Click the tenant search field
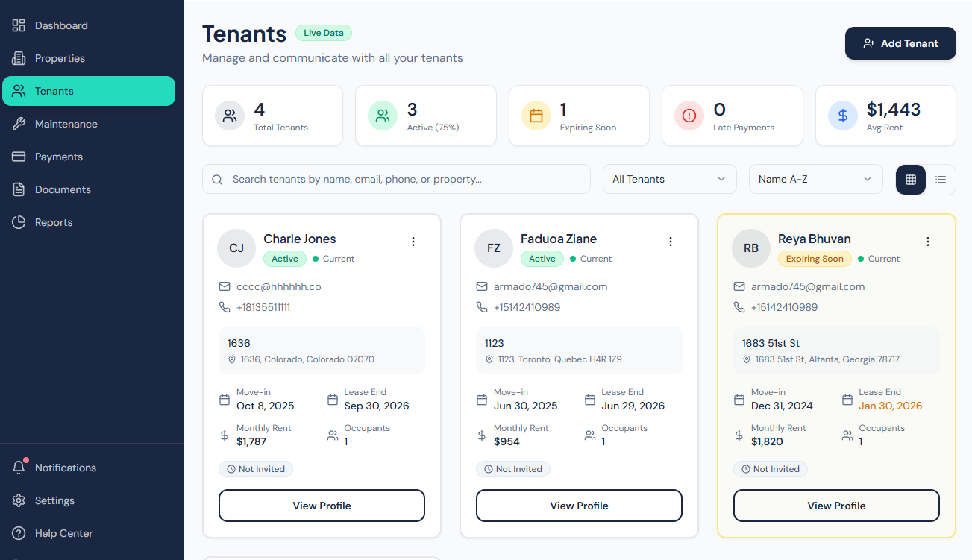The width and height of the screenshot is (972, 560). click(x=396, y=179)
